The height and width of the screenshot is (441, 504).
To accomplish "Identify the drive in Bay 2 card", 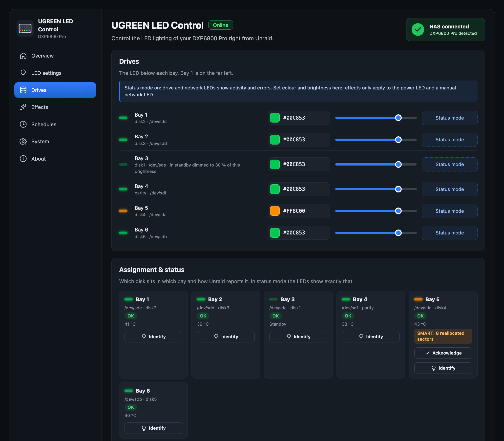I will pyautogui.click(x=226, y=337).
